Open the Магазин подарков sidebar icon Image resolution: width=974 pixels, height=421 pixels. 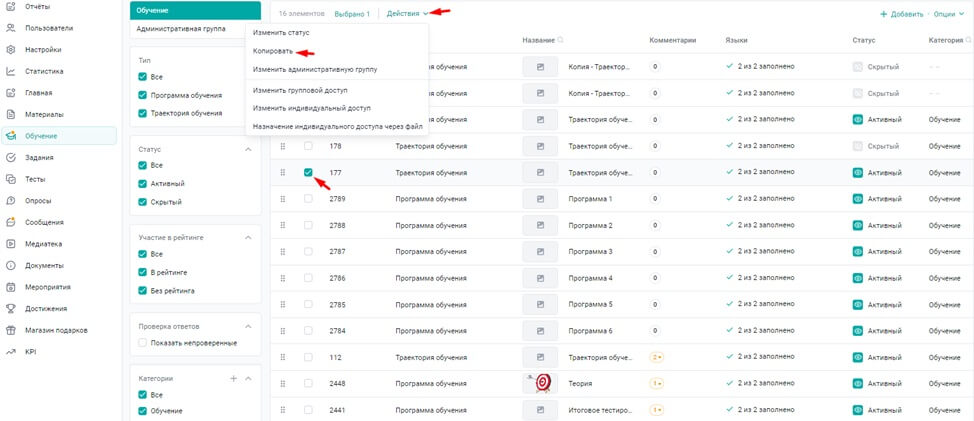click(x=10, y=330)
